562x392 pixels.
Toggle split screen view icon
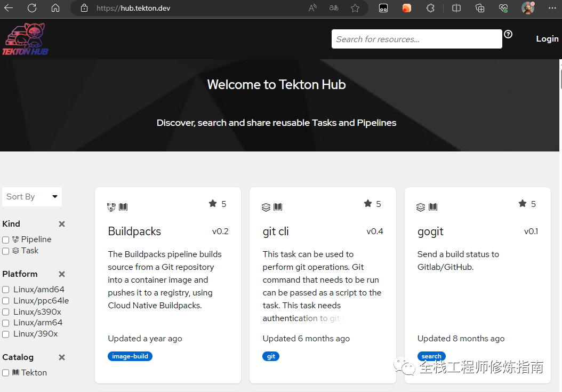point(456,8)
